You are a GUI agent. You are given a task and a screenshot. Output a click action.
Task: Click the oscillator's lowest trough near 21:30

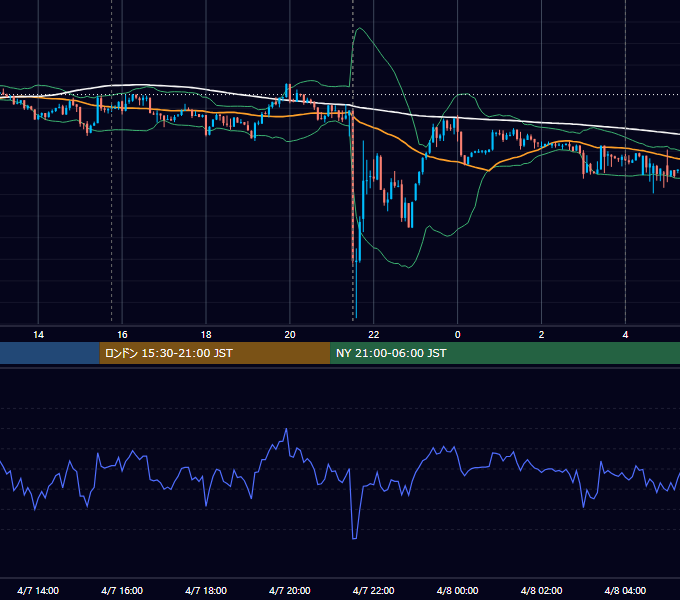coord(354,538)
